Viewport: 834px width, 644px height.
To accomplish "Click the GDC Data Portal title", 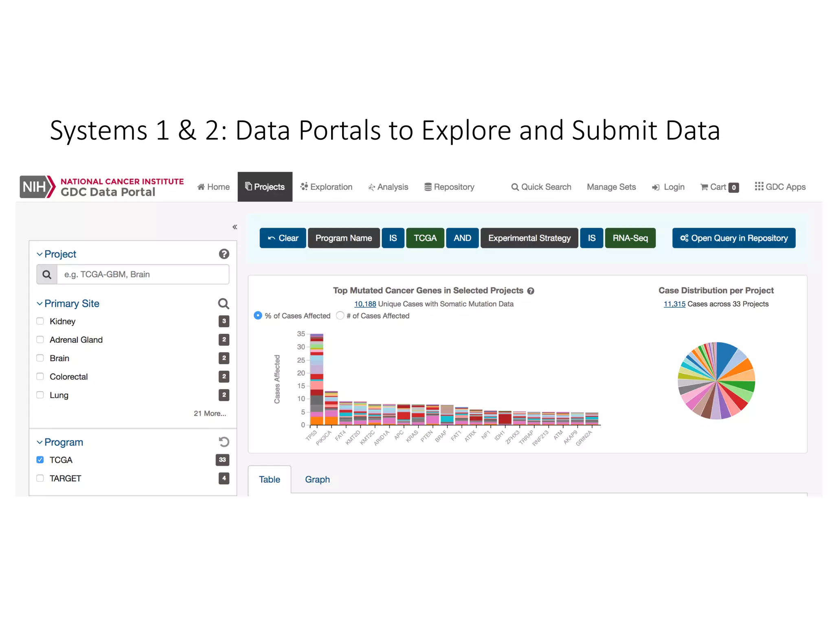I will click(108, 192).
